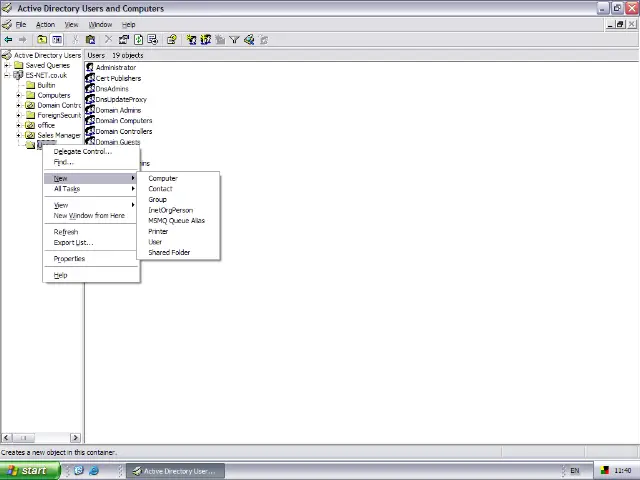The width and height of the screenshot is (640, 480).
Task: Click the Forward arrow toolbar icon
Action: click(x=22, y=40)
